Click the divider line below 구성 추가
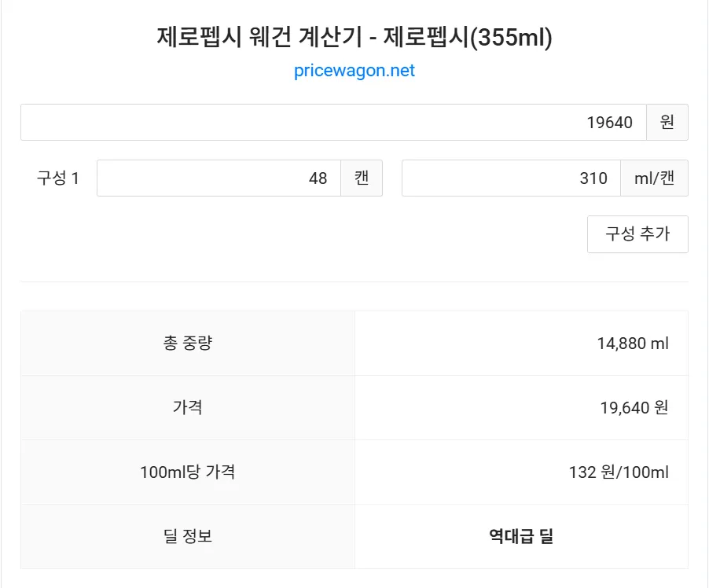 (x=354, y=281)
